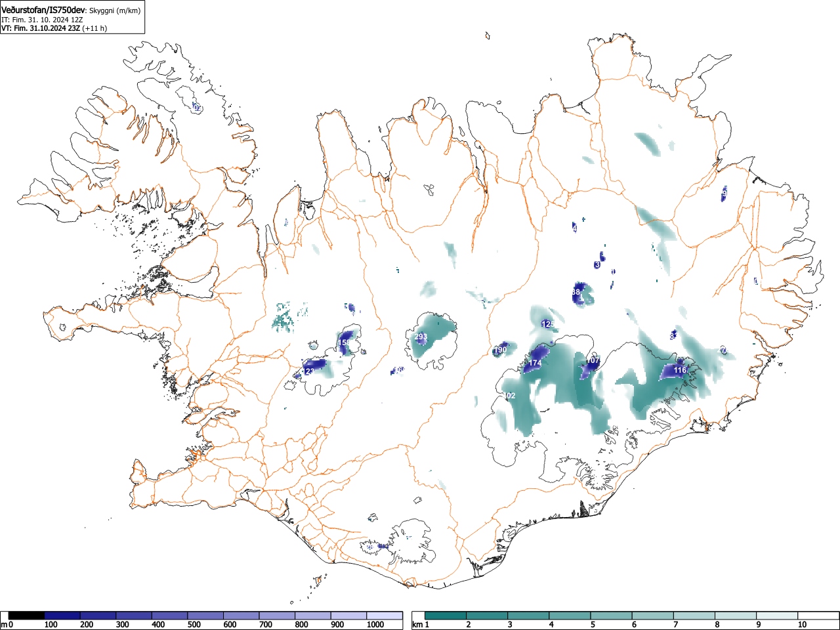Click the '500' tick label on the m scale

click(x=194, y=625)
